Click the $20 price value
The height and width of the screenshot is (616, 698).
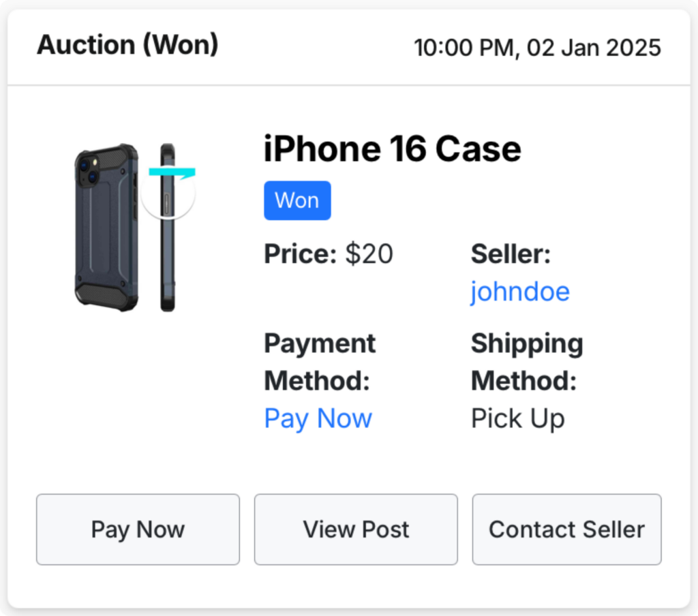coord(369,253)
